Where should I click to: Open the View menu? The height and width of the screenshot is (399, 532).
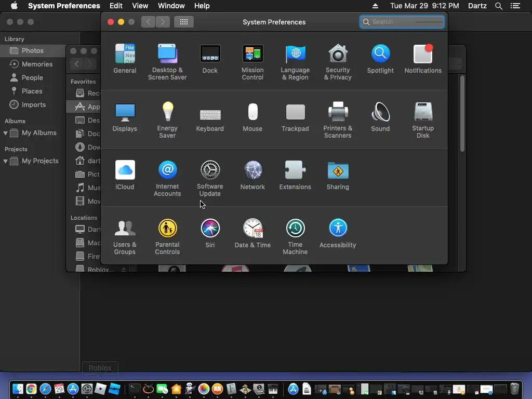click(x=140, y=6)
